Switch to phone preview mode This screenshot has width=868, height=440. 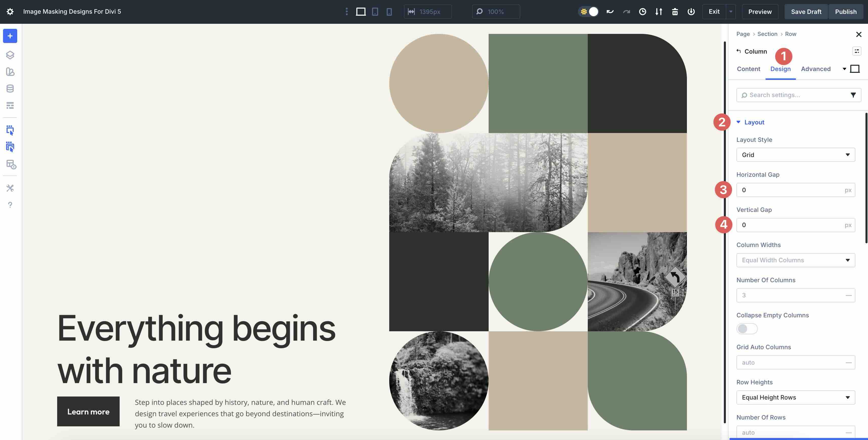[389, 11]
